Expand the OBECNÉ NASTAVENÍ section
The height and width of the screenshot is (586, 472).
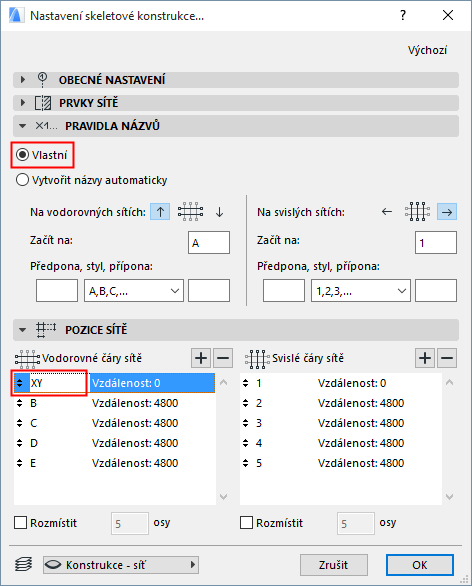(x=23, y=80)
